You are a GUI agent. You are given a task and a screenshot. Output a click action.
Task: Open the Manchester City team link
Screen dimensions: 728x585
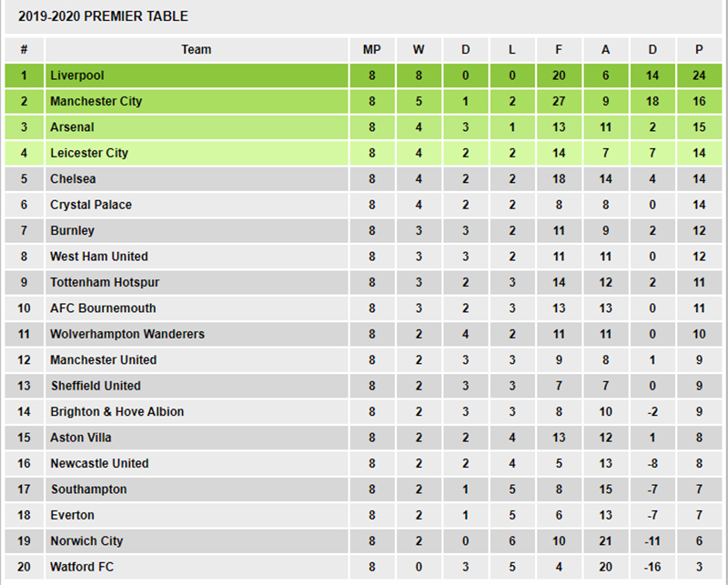(96, 101)
